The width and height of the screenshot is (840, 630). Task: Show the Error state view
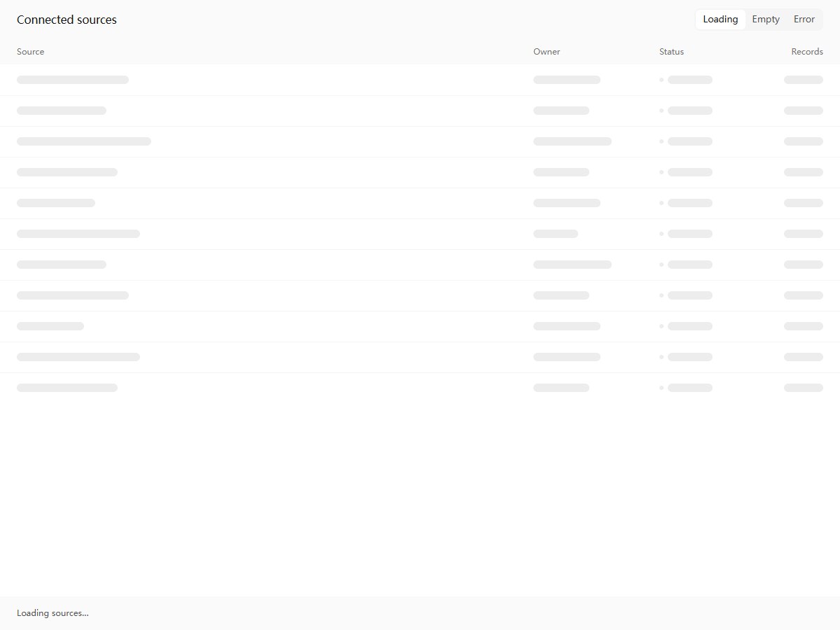pyautogui.click(x=804, y=20)
